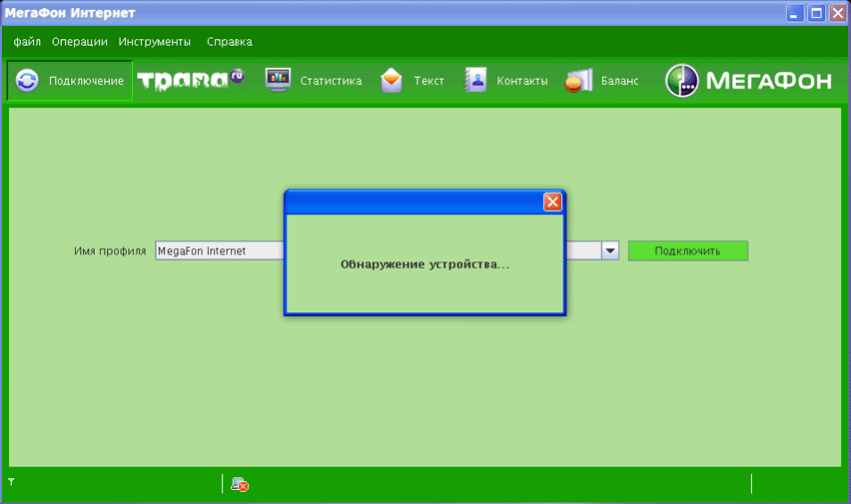Select the Текст toolbar label
This screenshot has width=851, height=504.
(428, 81)
